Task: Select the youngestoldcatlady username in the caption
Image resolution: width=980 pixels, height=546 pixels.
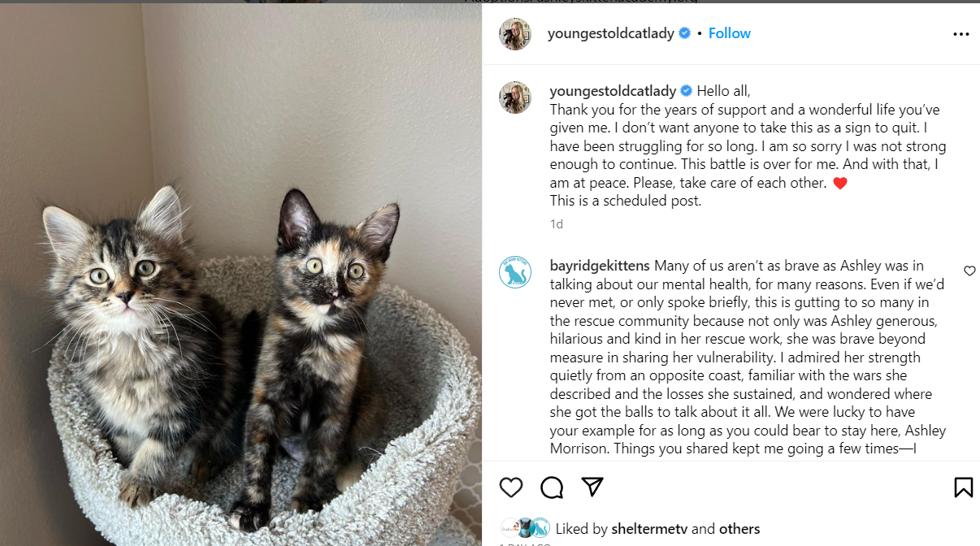Action: point(613,91)
